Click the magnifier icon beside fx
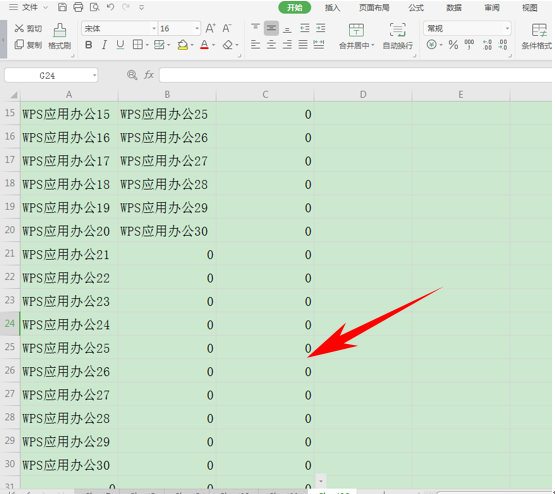The width and height of the screenshot is (555, 494). pos(132,75)
